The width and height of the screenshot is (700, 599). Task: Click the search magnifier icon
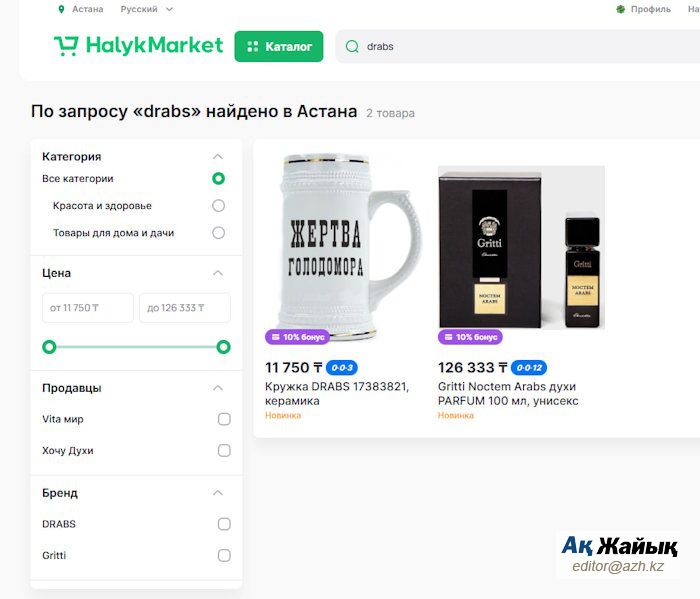pyautogui.click(x=352, y=46)
